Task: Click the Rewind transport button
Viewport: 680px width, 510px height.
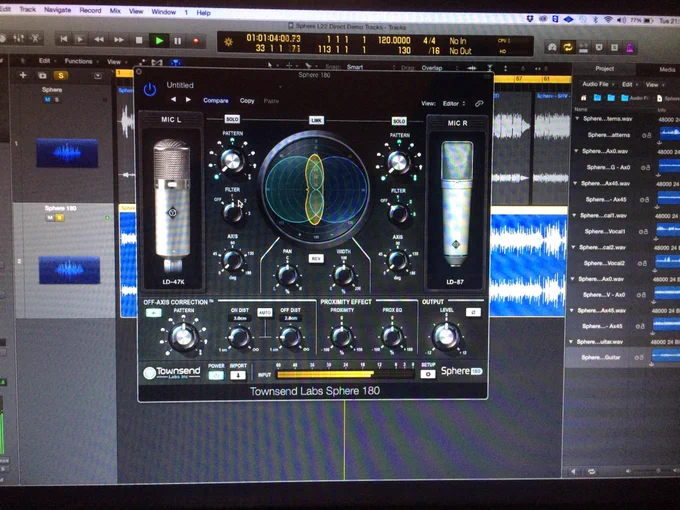Action: click(x=99, y=40)
